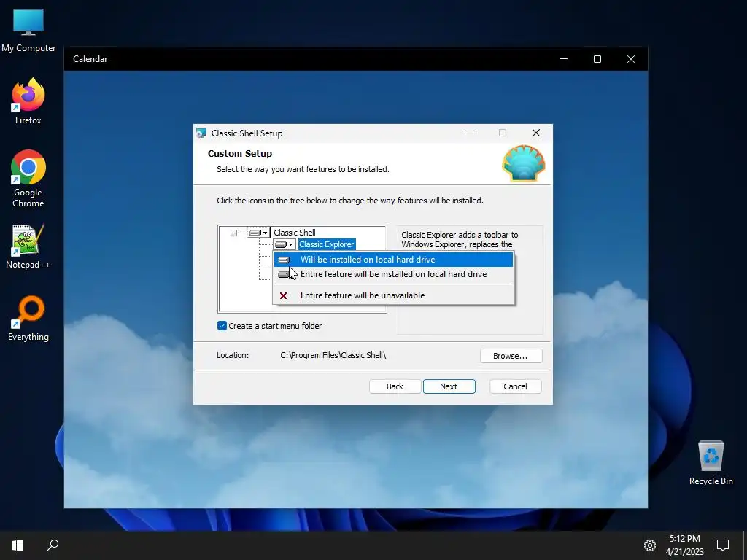This screenshot has width=747, height=560.
Task: Click the Browse... button
Action: coord(511,356)
